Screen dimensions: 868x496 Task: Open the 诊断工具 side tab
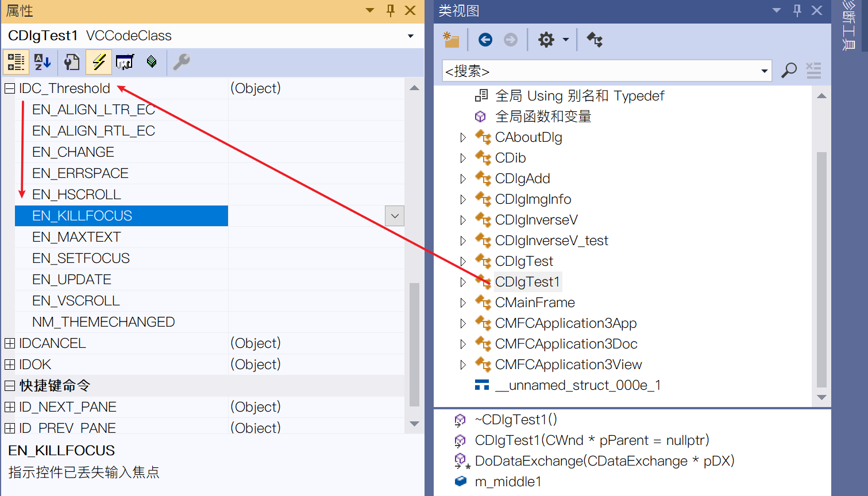[x=850, y=25]
